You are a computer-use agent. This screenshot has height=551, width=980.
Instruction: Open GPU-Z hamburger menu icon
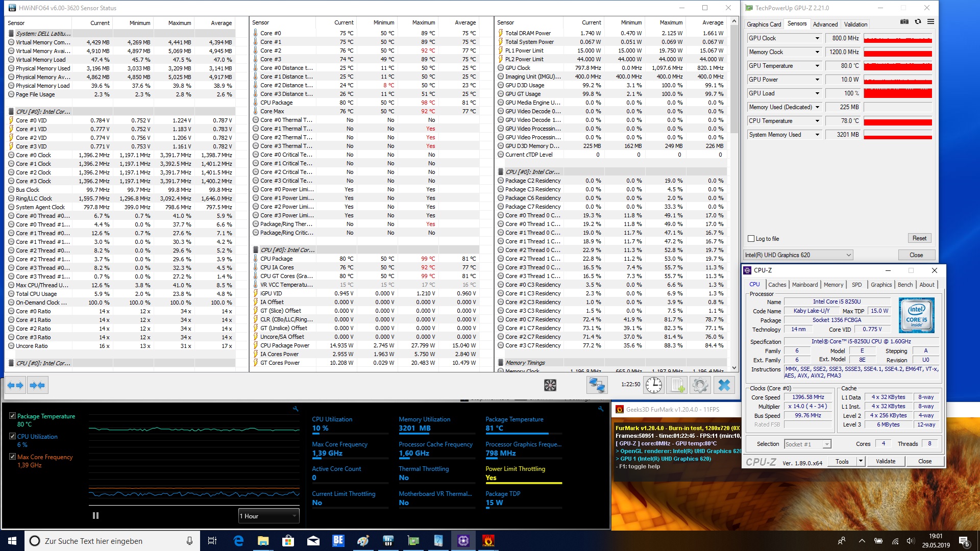[x=930, y=21]
